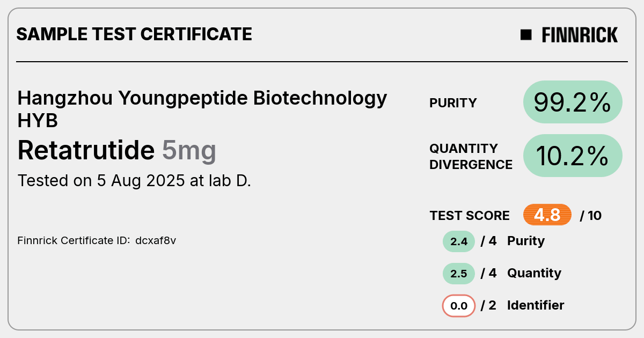Click the certificate ID dcxaf8v

click(156, 241)
